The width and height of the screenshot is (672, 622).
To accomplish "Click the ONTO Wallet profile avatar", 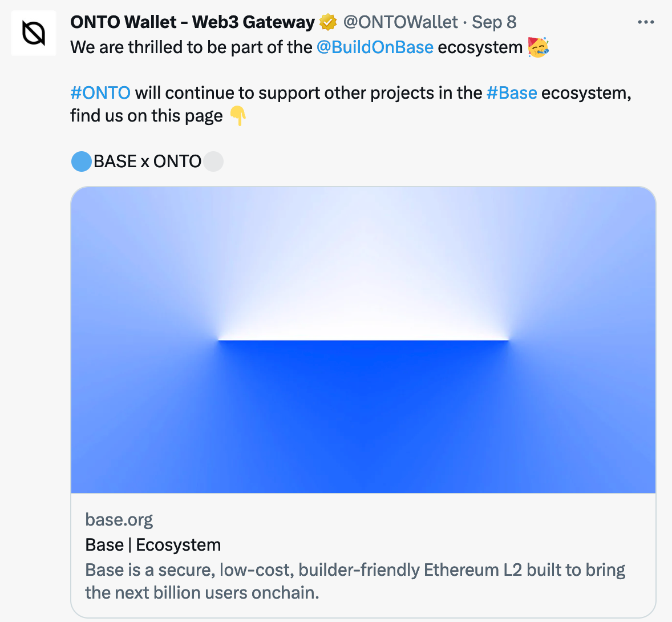I will pos(34,33).
